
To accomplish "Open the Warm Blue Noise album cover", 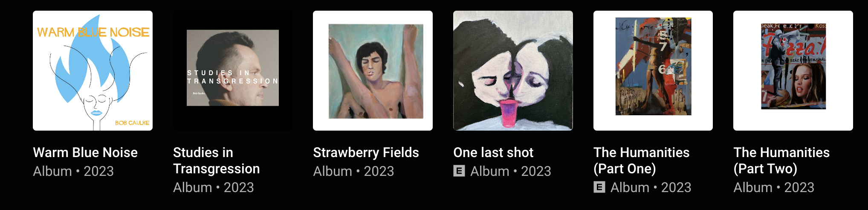I will 93,70.
